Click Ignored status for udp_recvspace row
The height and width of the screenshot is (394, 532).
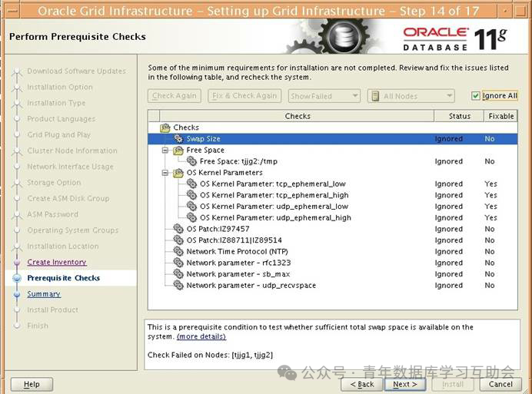(x=448, y=285)
